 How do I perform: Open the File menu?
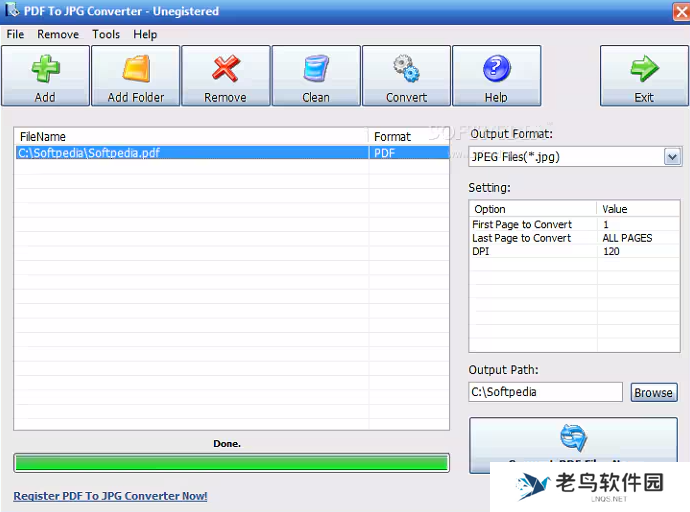[15, 34]
